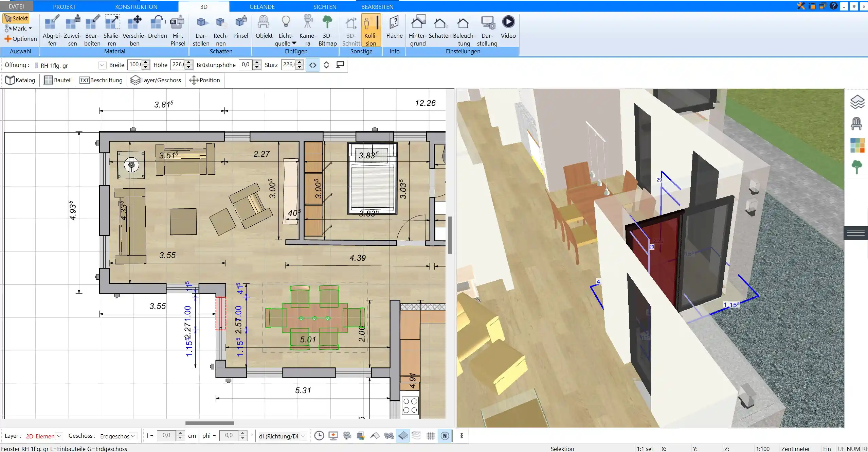
Task: Open Hintergrund settings
Action: [418, 31]
